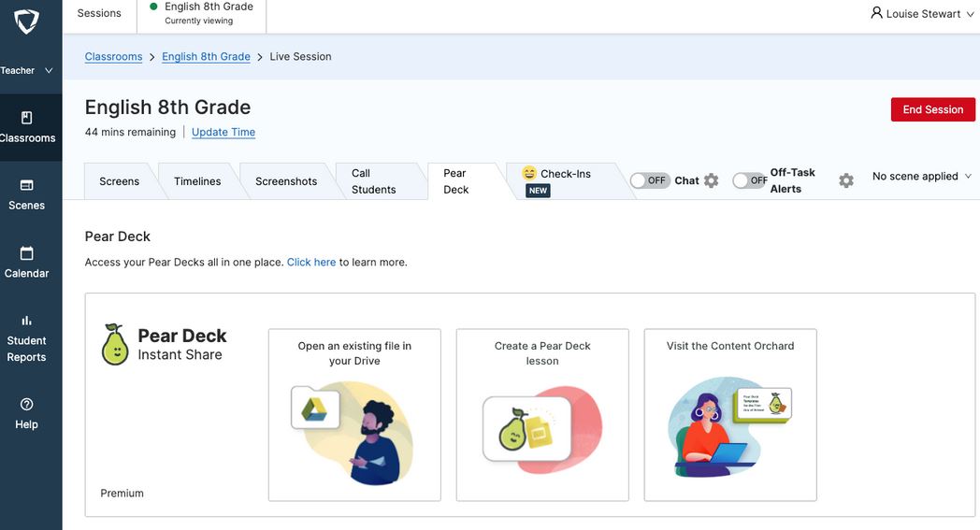Click the Content Orchard woman illustration
The height and width of the screenshot is (530, 980).
[729, 429]
